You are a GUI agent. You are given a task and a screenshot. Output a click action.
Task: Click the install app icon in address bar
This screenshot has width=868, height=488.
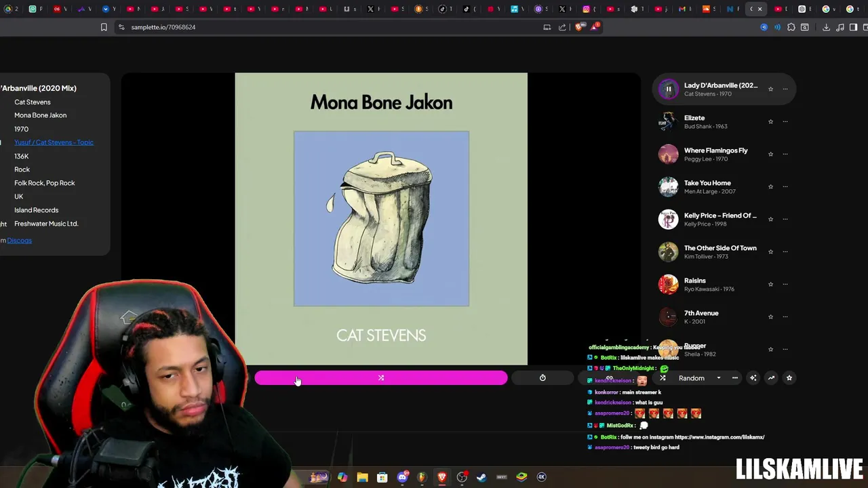pyautogui.click(x=547, y=27)
